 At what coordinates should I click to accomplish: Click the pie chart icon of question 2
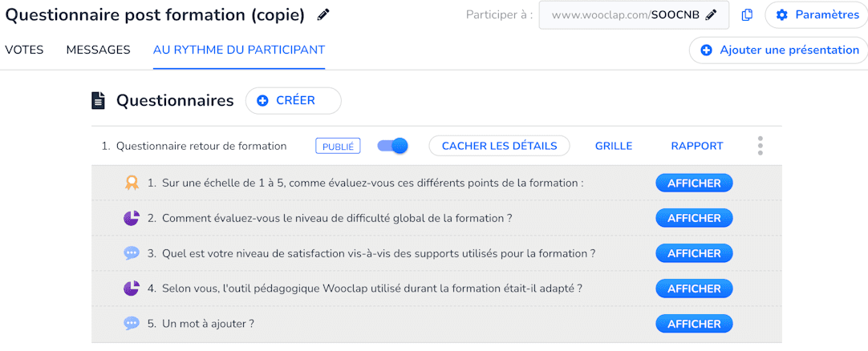point(132,218)
